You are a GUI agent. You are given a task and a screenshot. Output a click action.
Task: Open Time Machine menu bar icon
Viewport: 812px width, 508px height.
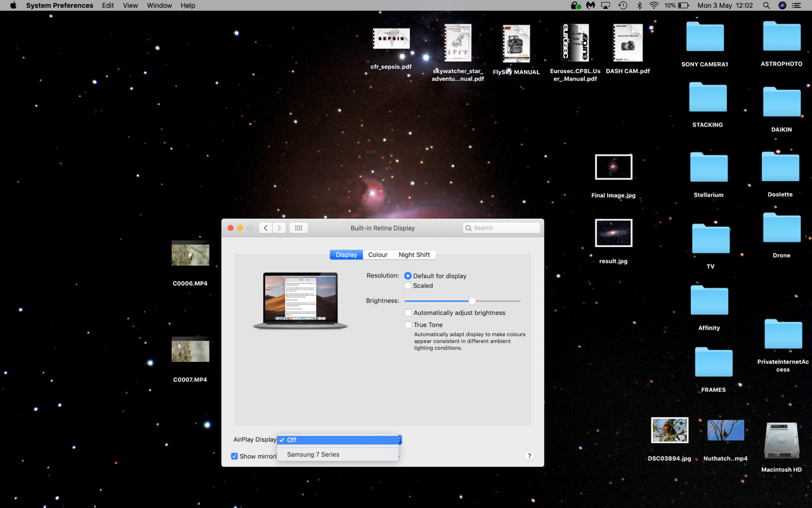tap(623, 5)
